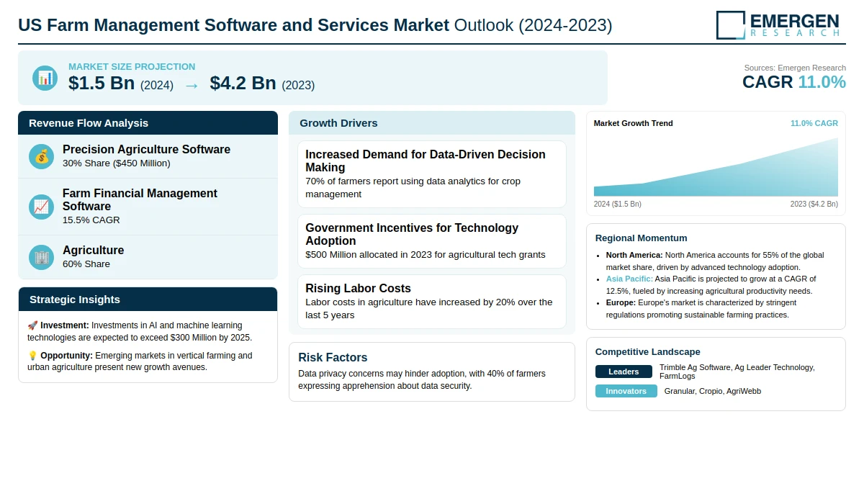Click the building icon beside Agriculture

42,257
